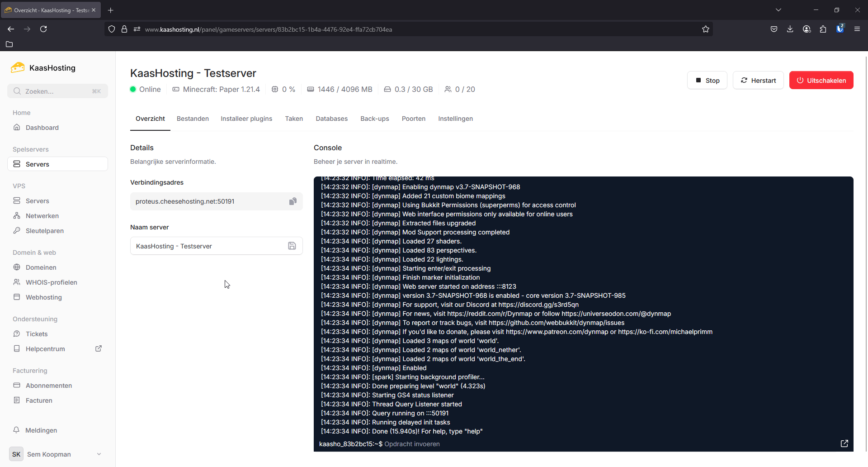The image size is (868, 467).
Task: Open the Back-ups tab
Action: click(374, 119)
